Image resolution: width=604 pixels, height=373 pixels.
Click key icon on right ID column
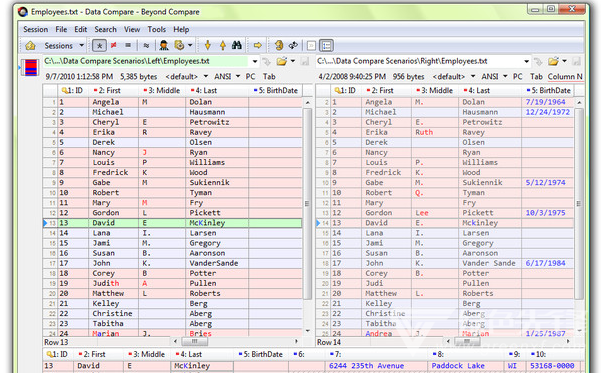click(337, 91)
